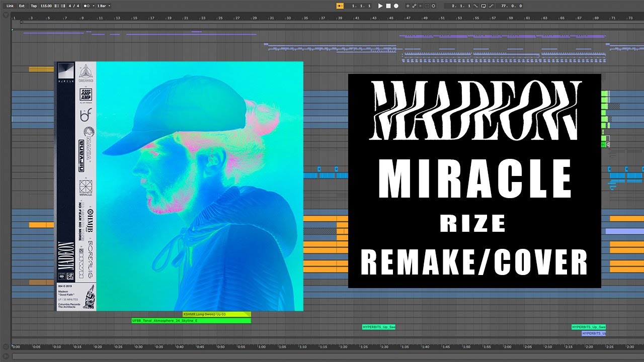
Task: Select the purple HYPERBITS_Up clip
Action: pos(594,333)
